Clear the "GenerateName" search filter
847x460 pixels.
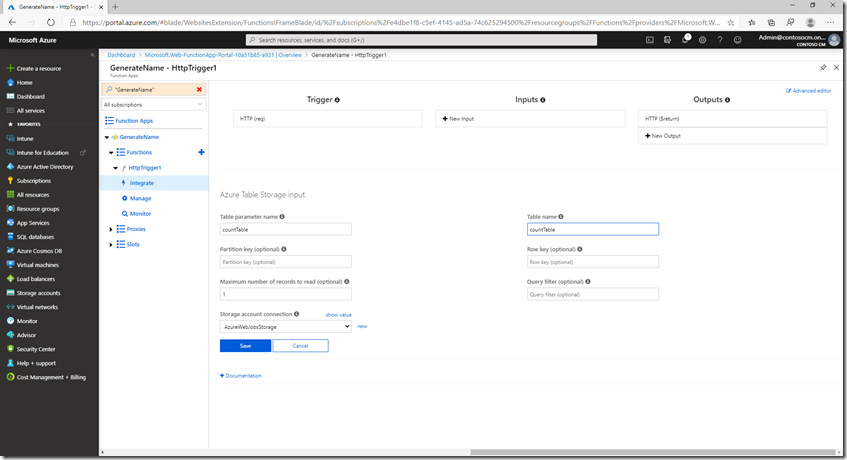[199, 89]
